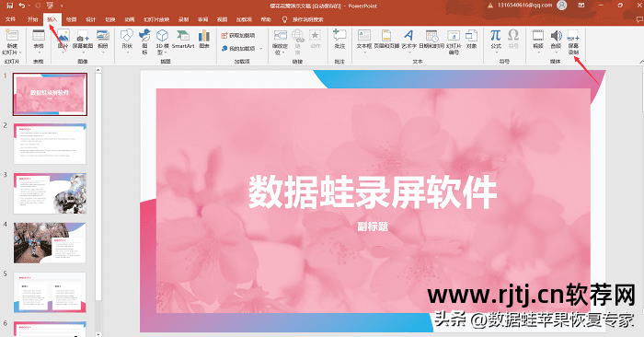Click the slide title 数据蛙录屏软件
This screenshot has width=644, height=337.
[x=373, y=192]
